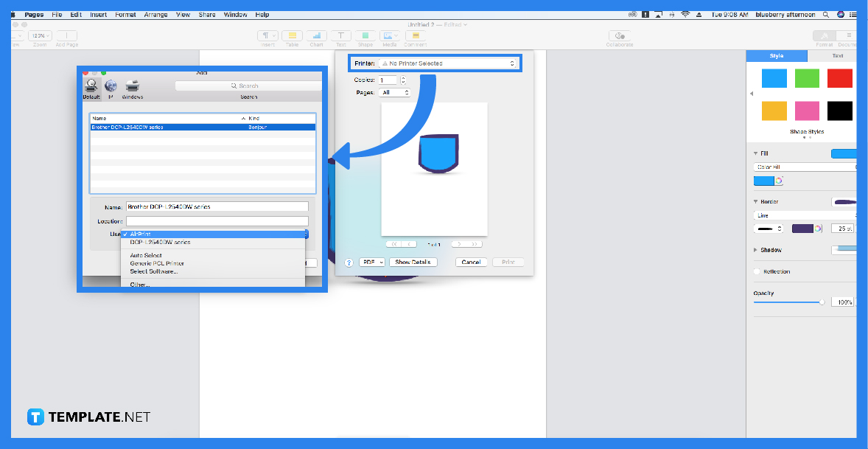868x449 pixels.
Task: Open the Zoom percentage dropdown
Action: (41, 36)
